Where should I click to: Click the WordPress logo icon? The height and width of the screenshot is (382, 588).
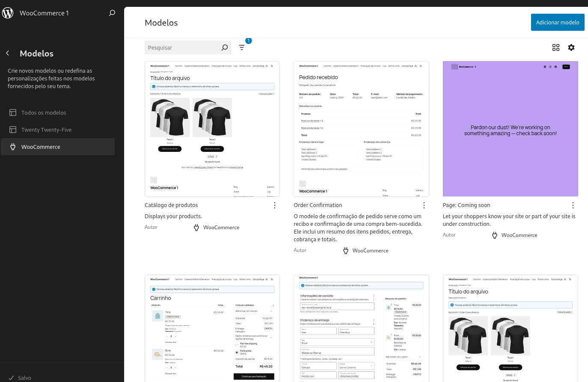pyautogui.click(x=8, y=13)
